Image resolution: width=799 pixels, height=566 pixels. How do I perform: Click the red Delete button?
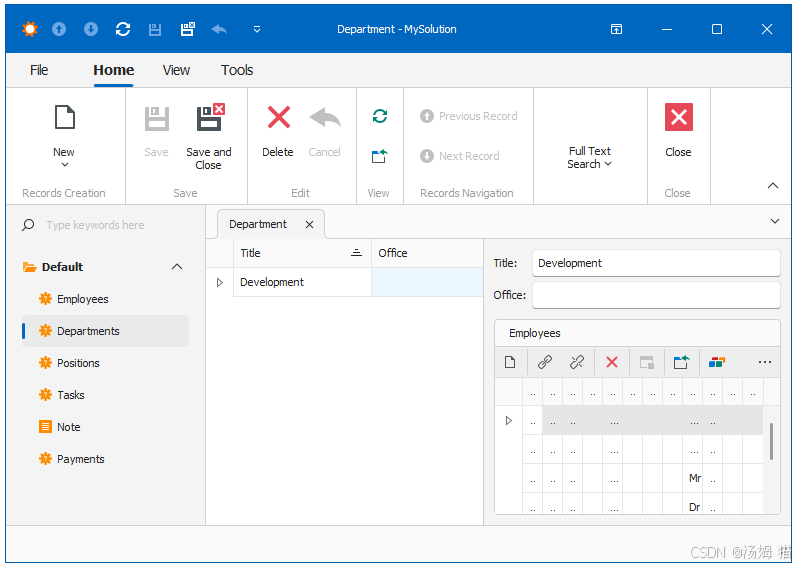coord(278,130)
